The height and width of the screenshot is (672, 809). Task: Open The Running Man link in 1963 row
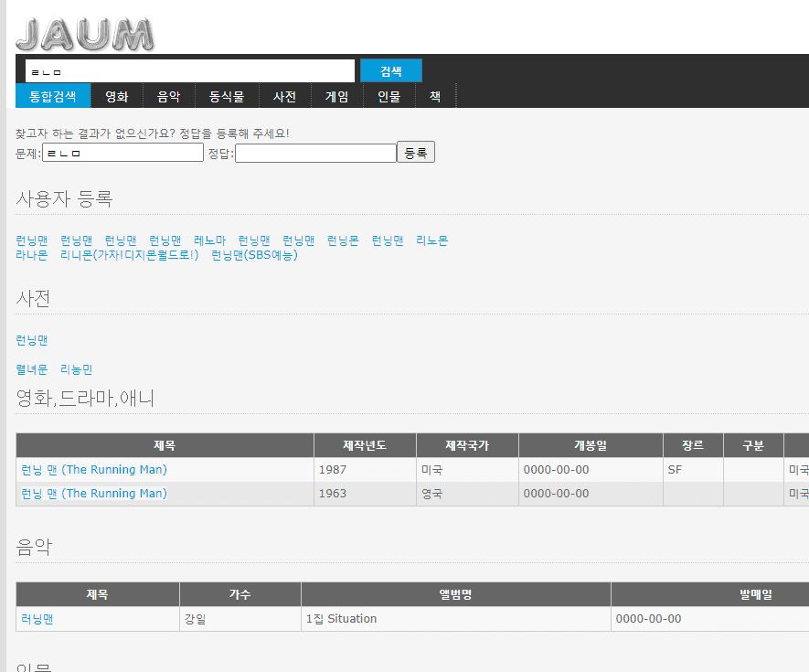coord(94,494)
